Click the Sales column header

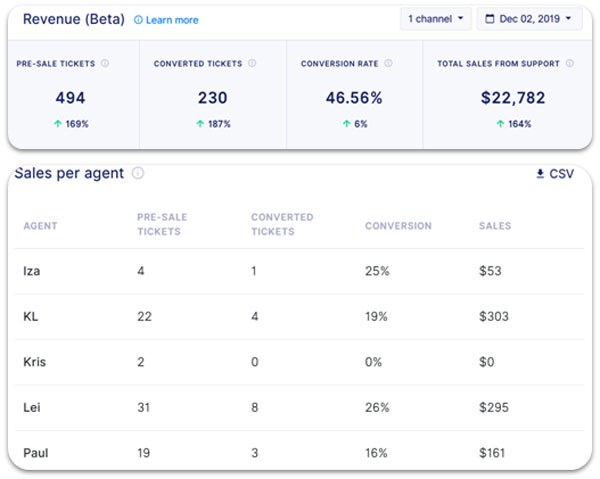click(x=495, y=226)
